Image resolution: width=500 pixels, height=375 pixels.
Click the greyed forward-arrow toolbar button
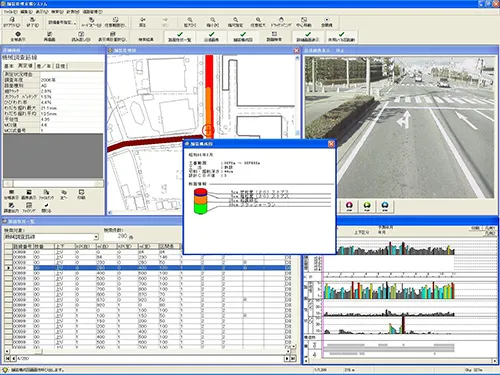pos(165,22)
